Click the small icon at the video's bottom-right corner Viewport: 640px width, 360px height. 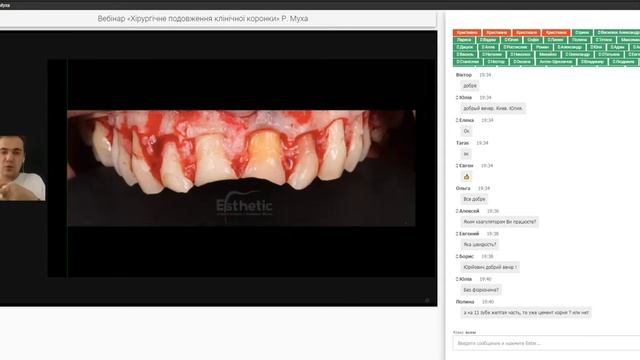pos(427,300)
